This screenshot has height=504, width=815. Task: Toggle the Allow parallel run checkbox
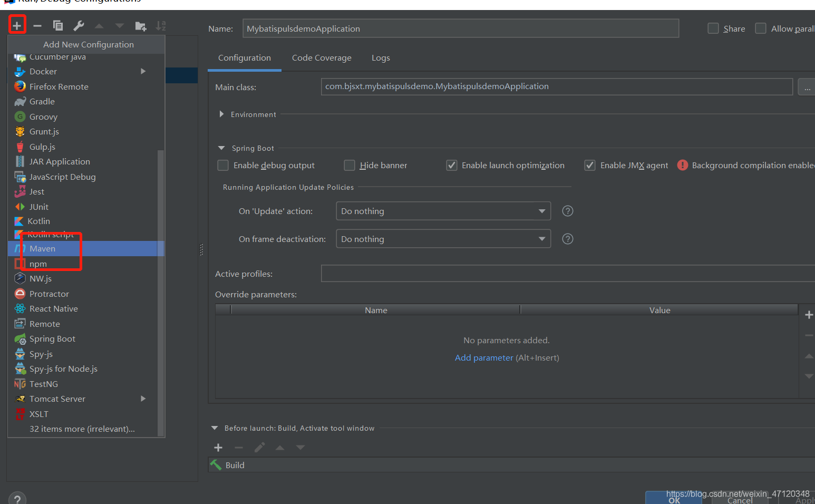tap(761, 28)
